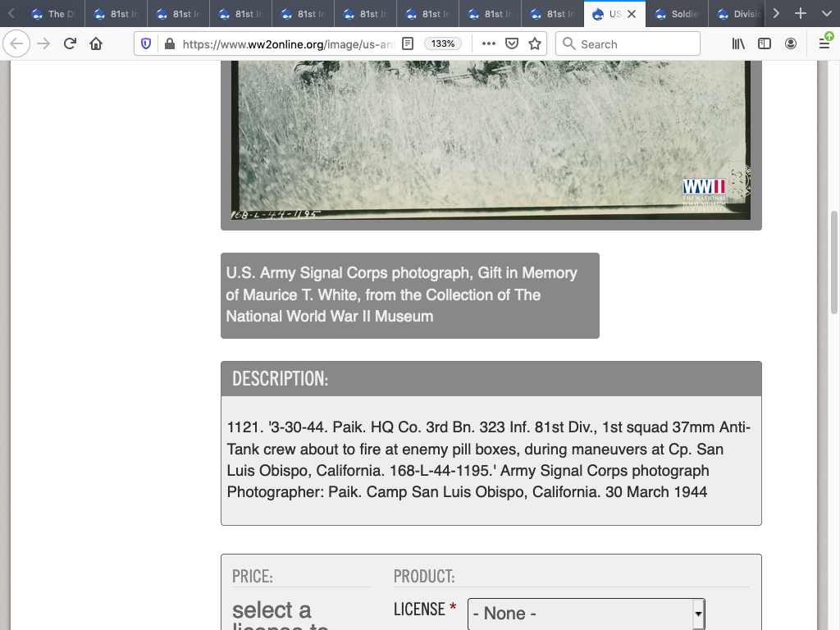Show the sidebars panel
Image resolution: width=840 pixels, height=630 pixels.
coord(765,44)
